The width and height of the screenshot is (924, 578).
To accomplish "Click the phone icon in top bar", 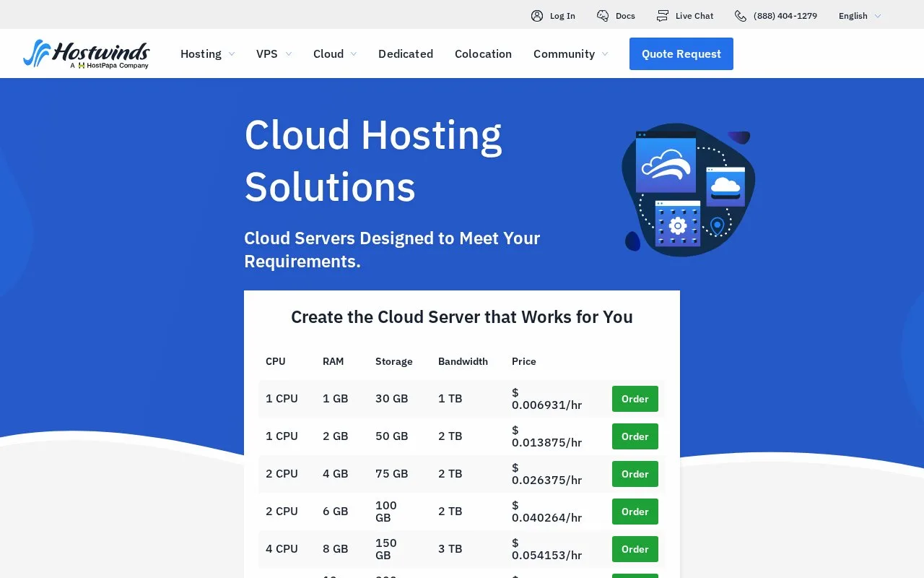I will (x=741, y=16).
